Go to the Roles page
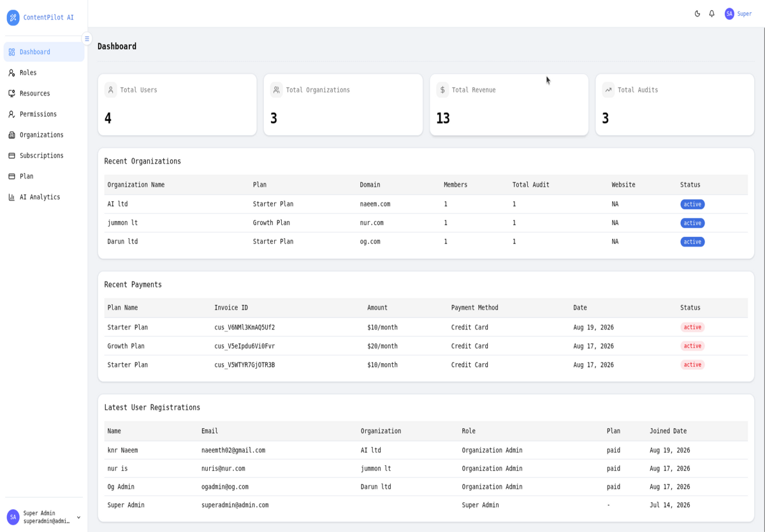 44,73
